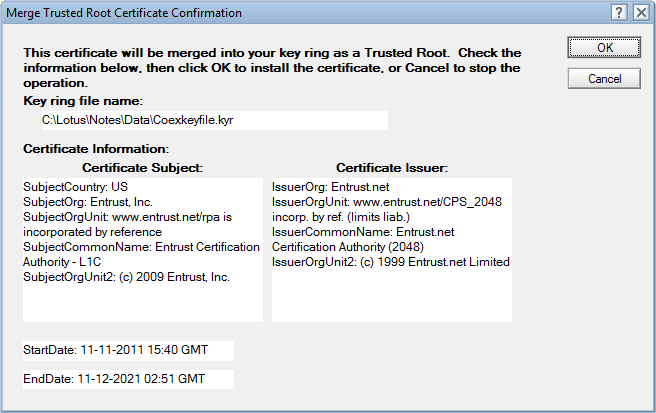This screenshot has height=413, width=656.
Task: Click the SubjectCommonName Entrust Certification line
Action: (141, 247)
